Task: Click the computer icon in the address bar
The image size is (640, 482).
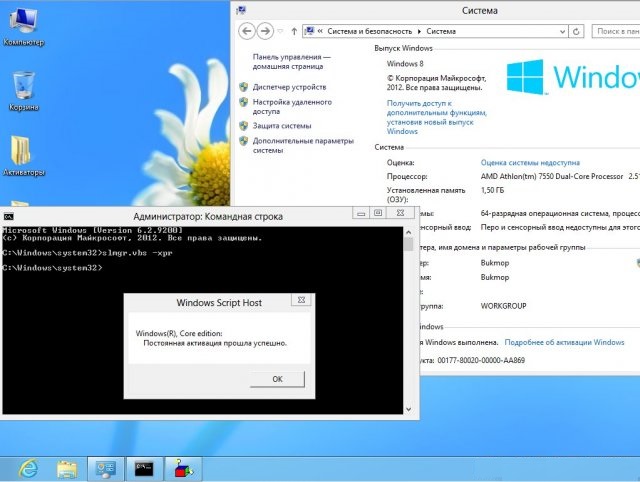Action: [310, 31]
